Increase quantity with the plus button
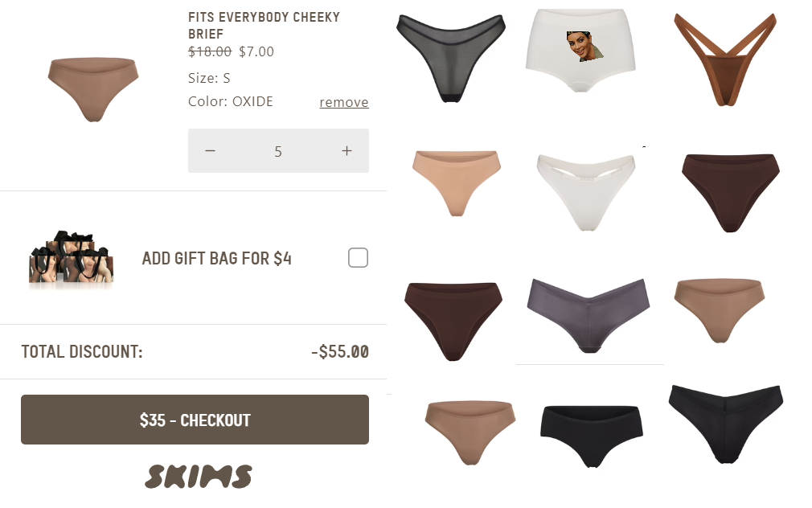Image resolution: width=812 pixels, height=508 pixels. tap(347, 150)
